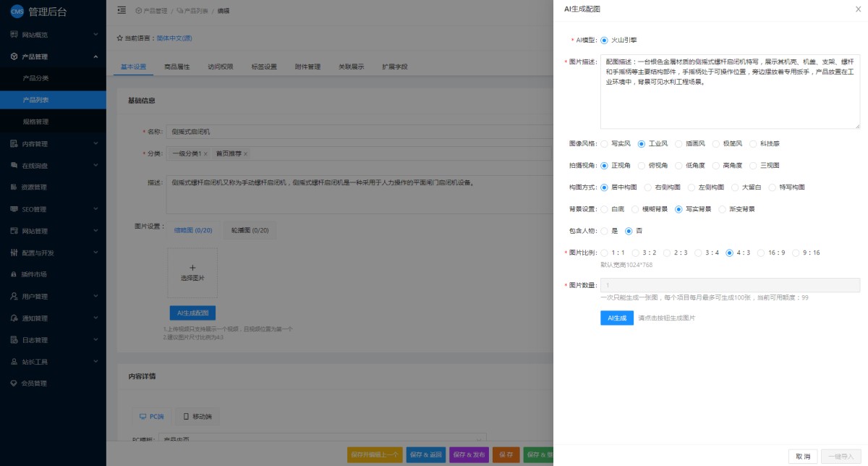Switch to the 商品属性 tab
Viewport: 868px width, 466px height.
pyautogui.click(x=176, y=67)
